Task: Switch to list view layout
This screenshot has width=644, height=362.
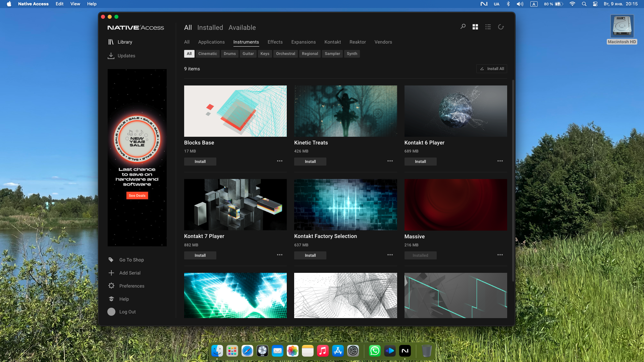Action: point(488,27)
